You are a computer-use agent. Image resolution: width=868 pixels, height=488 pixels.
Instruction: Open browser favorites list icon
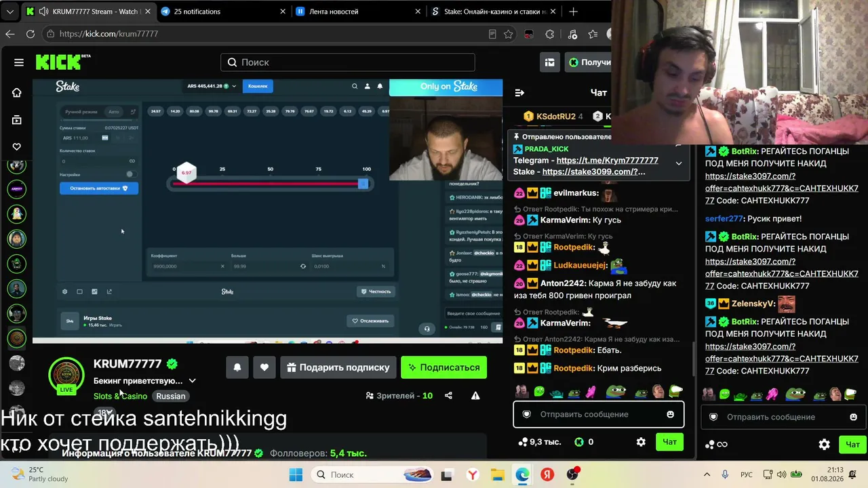point(593,34)
